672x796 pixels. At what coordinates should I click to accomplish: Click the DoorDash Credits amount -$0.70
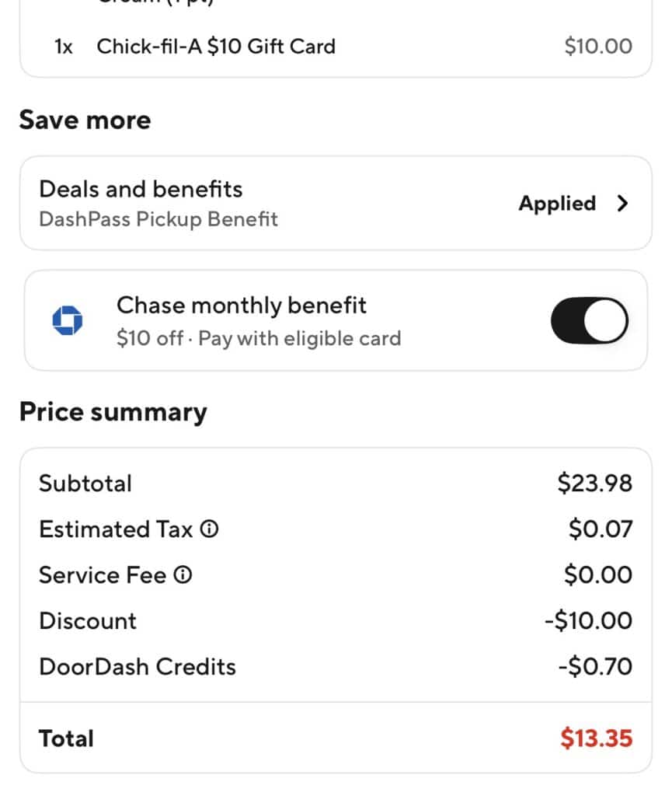(594, 667)
